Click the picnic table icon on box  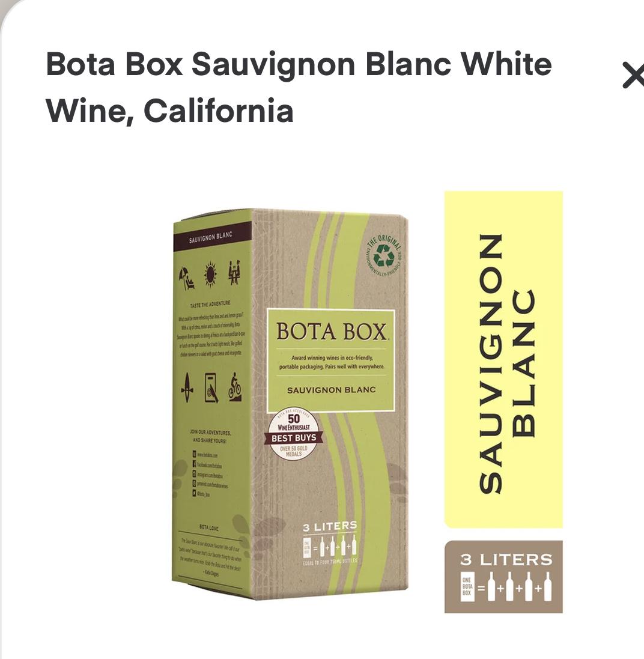point(234,271)
